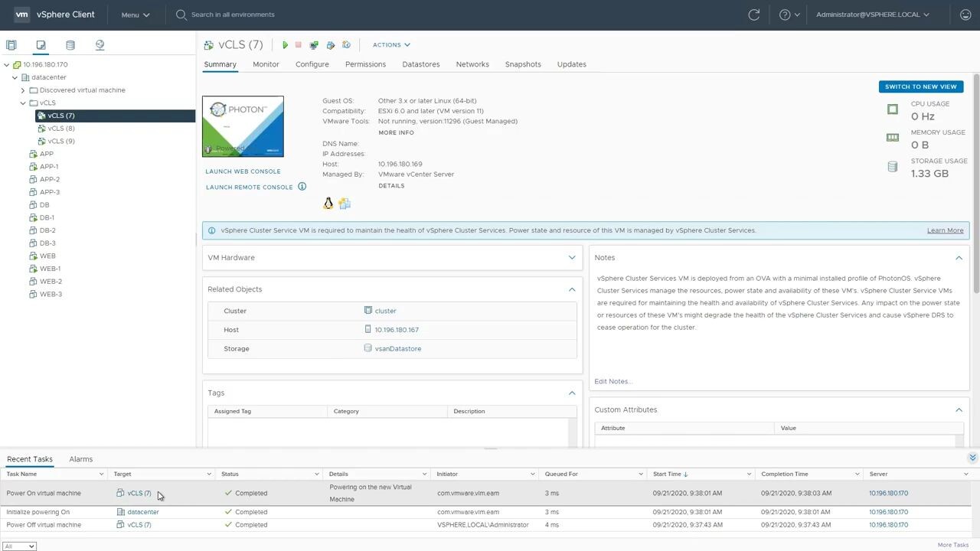Power on the VM with the green play icon
This screenshot has width=980, height=551.
click(x=285, y=44)
